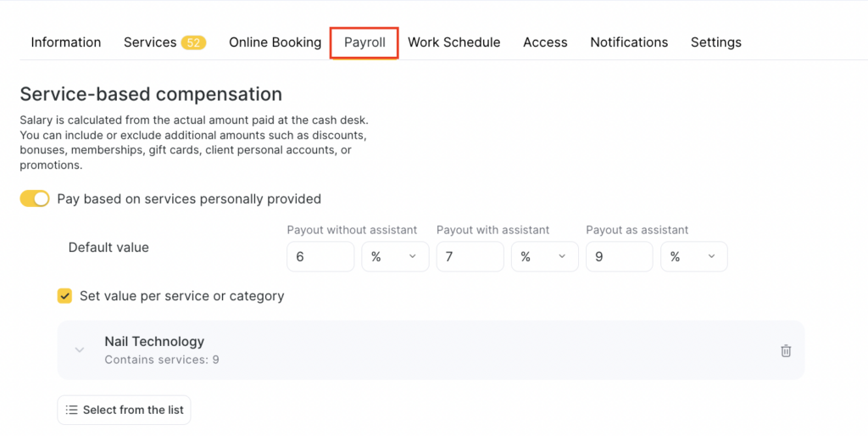
Task: Open unit dropdown for Payout without assistant
Action: pyautogui.click(x=395, y=257)
